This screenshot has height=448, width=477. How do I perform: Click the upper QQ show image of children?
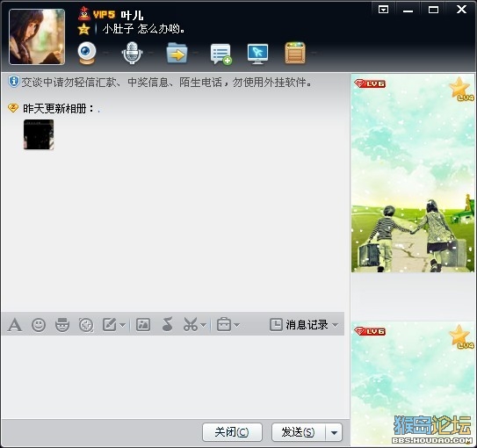coord(413,173)
